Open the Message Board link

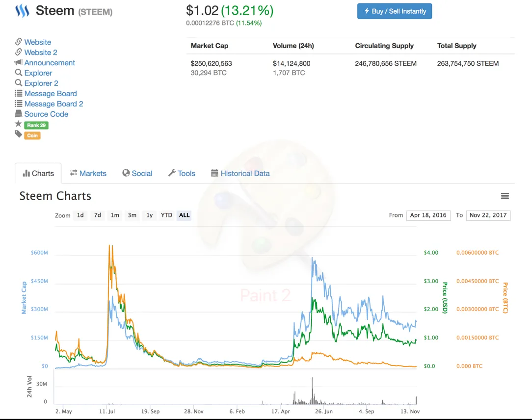pyautogui.click(x=51, y=94)
